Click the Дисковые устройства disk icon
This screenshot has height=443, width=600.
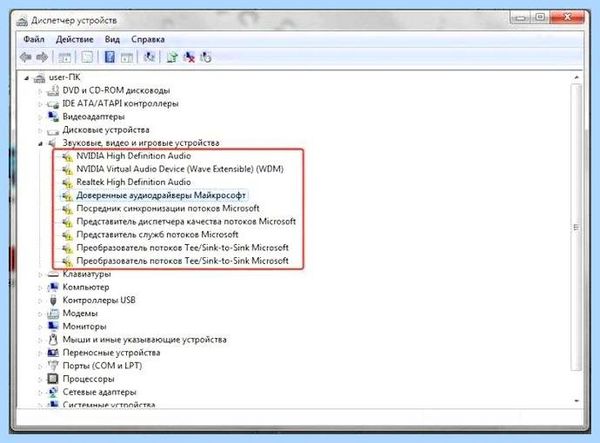pos(53,130)
